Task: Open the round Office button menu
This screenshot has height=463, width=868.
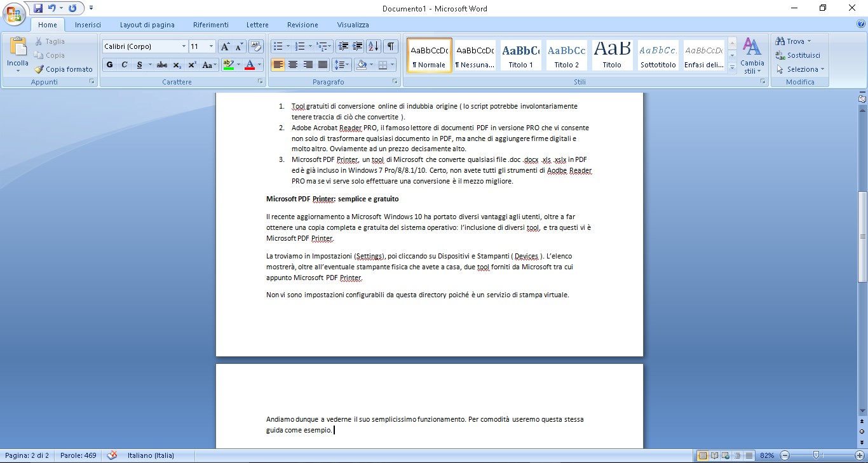Action: pos(15,14)
